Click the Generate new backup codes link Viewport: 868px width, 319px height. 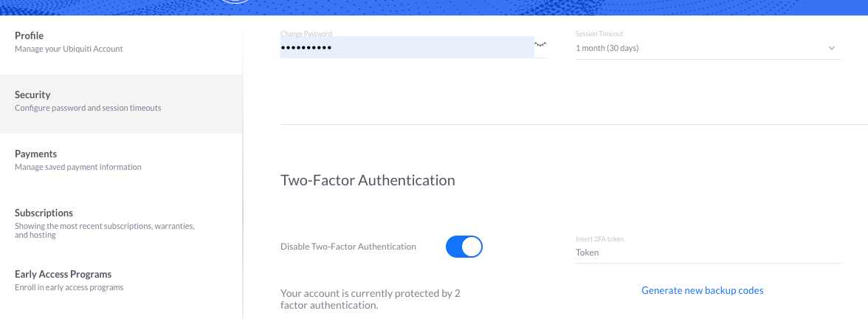703,290
